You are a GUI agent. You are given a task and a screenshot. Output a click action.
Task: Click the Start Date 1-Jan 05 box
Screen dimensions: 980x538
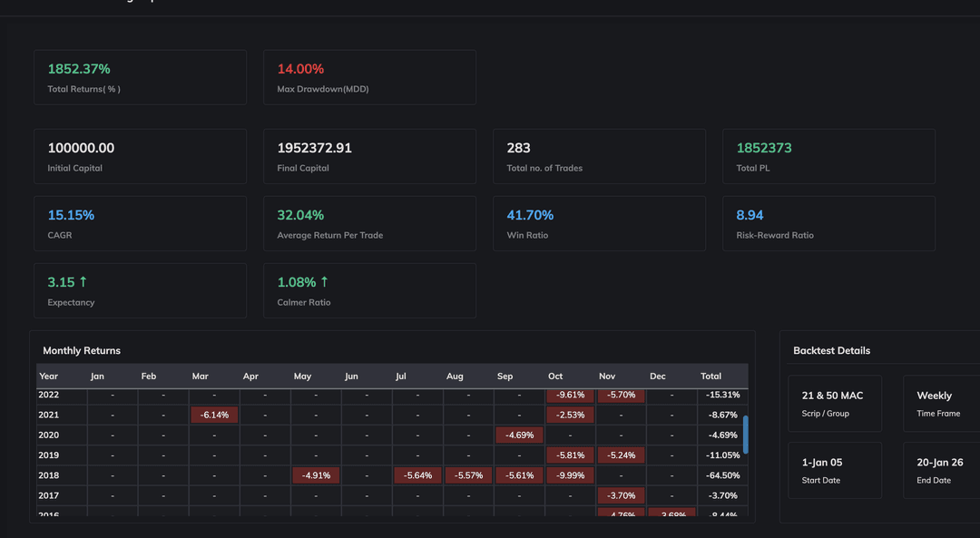coord(834,470)
